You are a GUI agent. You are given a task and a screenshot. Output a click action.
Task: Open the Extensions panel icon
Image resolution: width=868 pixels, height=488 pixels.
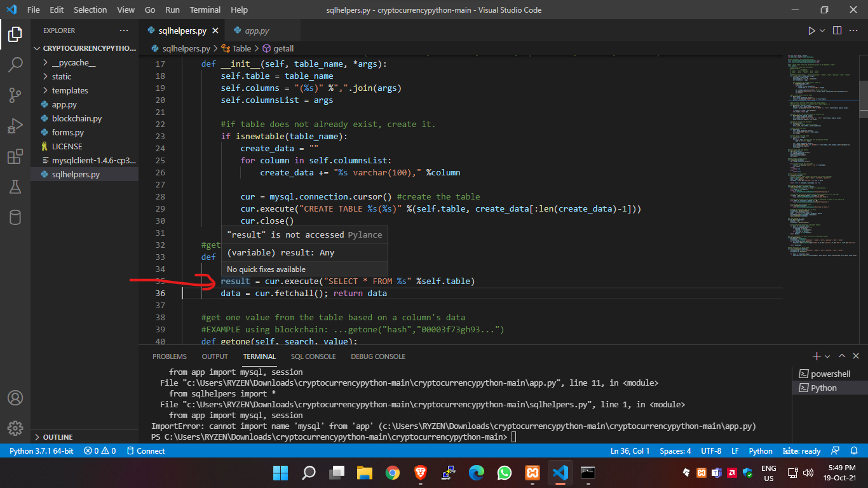click(16, 156)
